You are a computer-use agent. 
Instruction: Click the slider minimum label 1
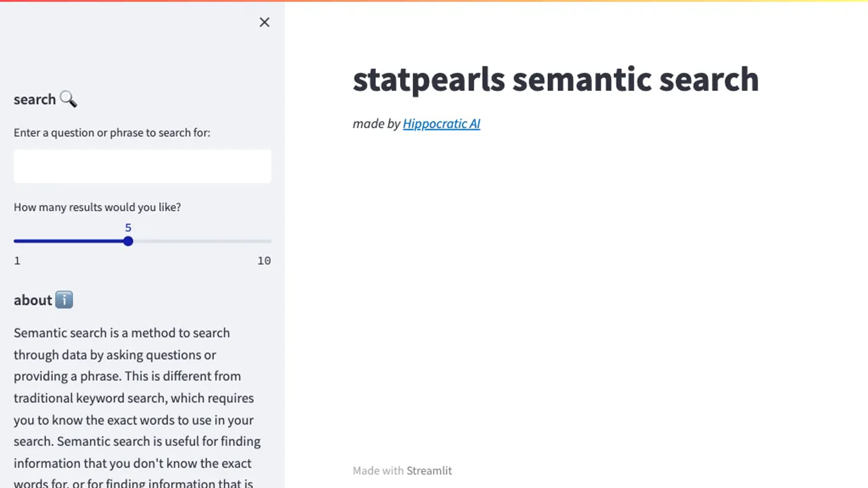tap(17, 261)
